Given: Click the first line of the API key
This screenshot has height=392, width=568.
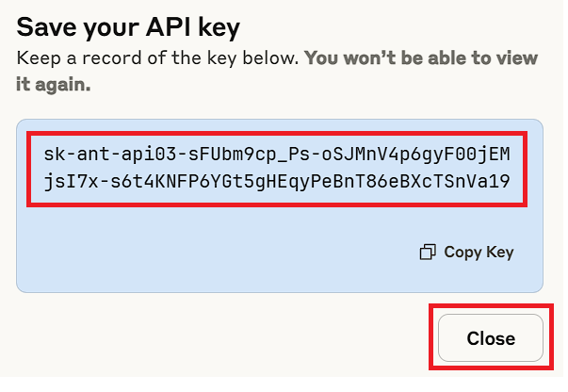Looking at the screenshot, I should (276, 153).
